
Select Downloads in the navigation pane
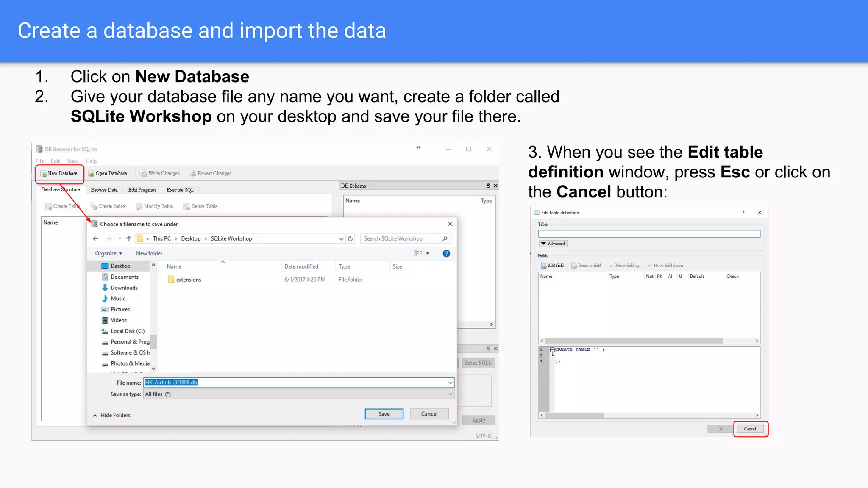click(x=120, y=288)
